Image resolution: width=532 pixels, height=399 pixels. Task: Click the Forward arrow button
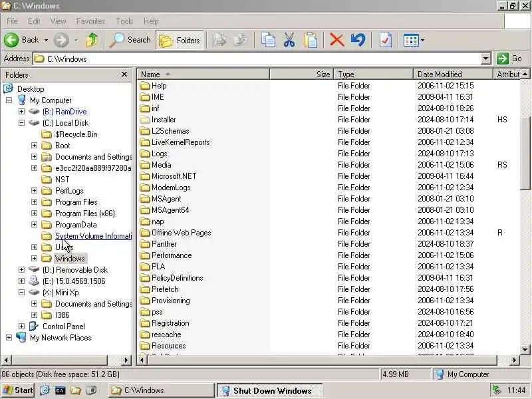[61, 40]
